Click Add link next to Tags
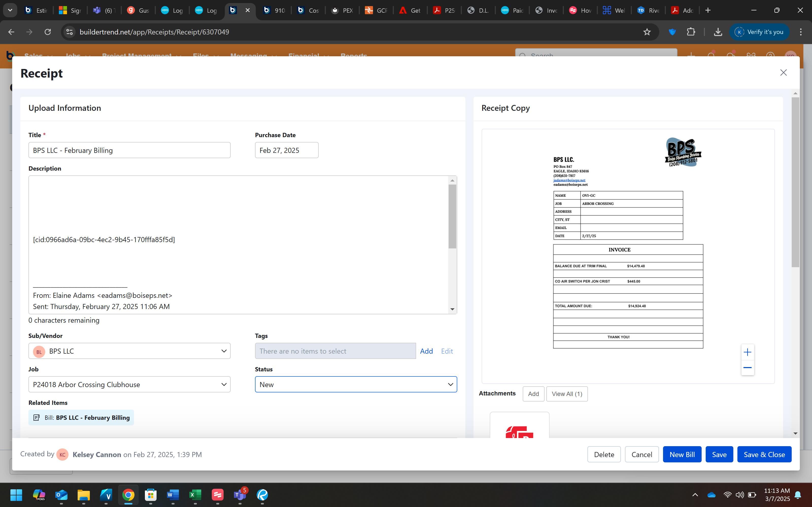The width and height of the screenshot is (812, 507). pyautogui.click(x=426, y=351)
